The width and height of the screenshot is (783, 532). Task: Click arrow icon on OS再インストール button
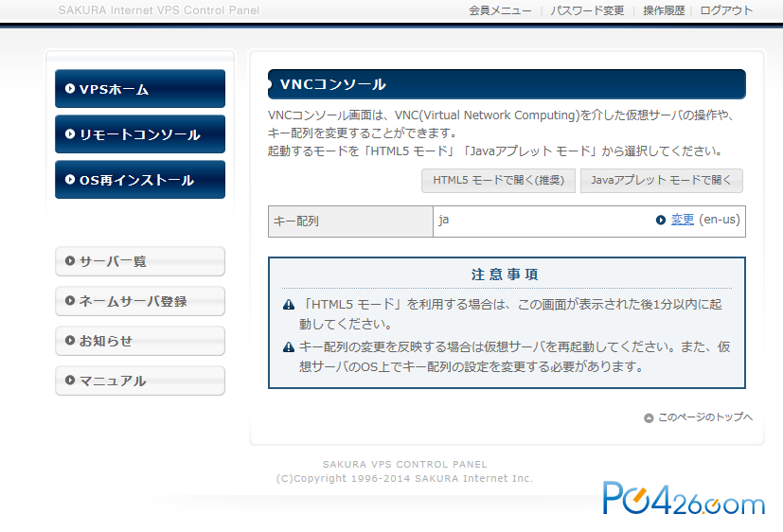(x=70, y=179)
